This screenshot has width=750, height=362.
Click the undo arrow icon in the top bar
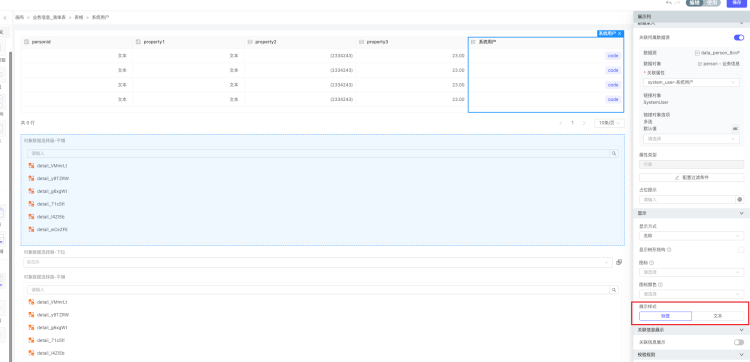(x=668, y=2)
